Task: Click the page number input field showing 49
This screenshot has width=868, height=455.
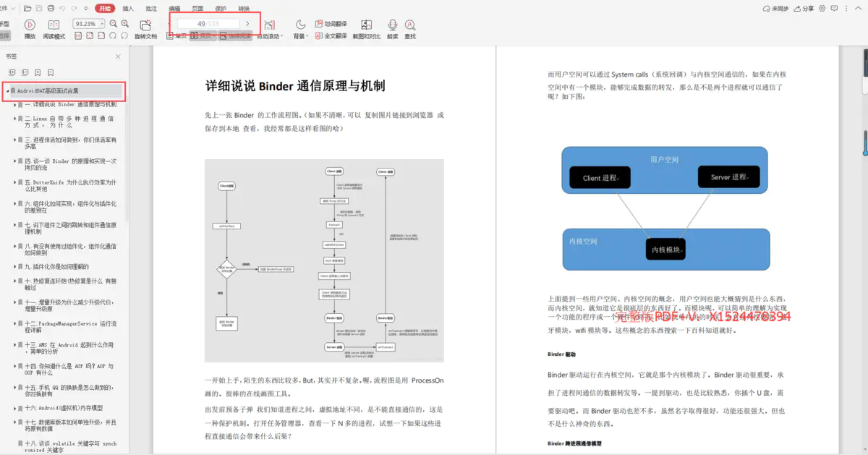Action: [x=208, y=24]
